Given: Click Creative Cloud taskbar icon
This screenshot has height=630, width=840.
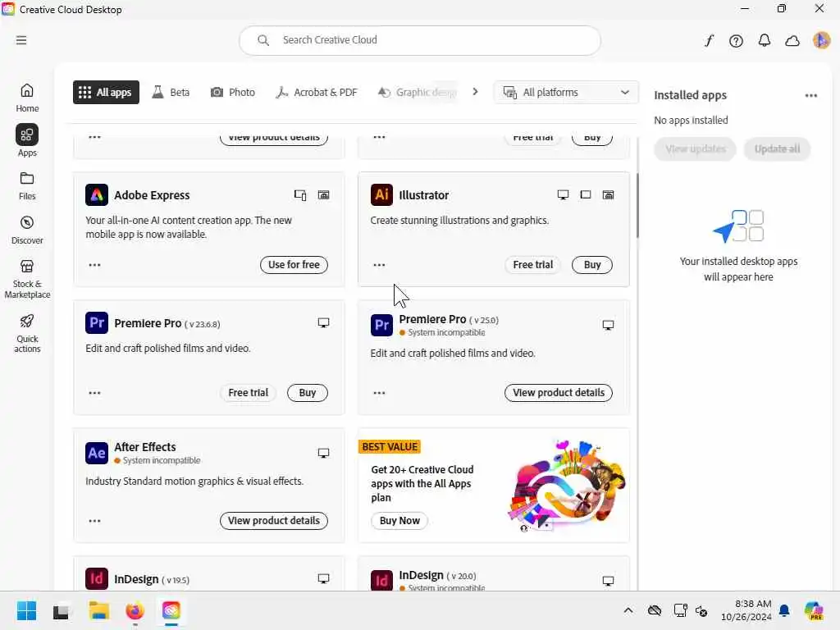Looking at the screenshot, I should [171, 610].
